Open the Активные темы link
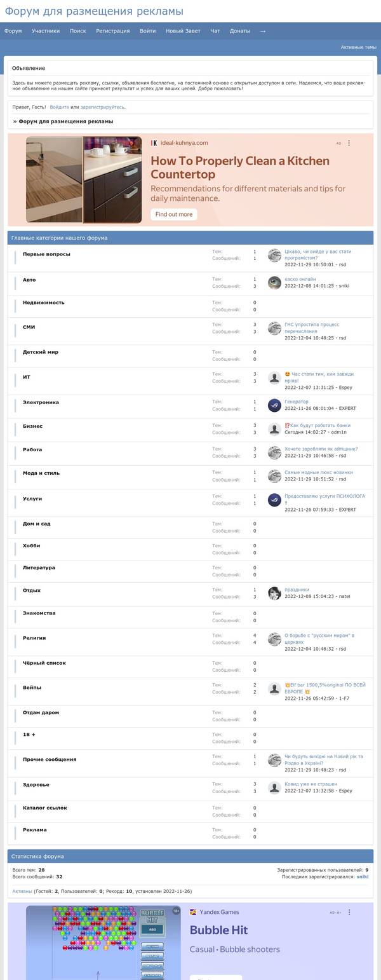 click(x=358, y=47)
